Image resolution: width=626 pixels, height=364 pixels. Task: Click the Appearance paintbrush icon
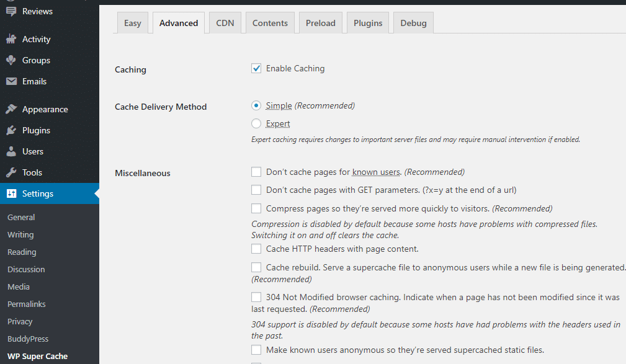point(11,109)
